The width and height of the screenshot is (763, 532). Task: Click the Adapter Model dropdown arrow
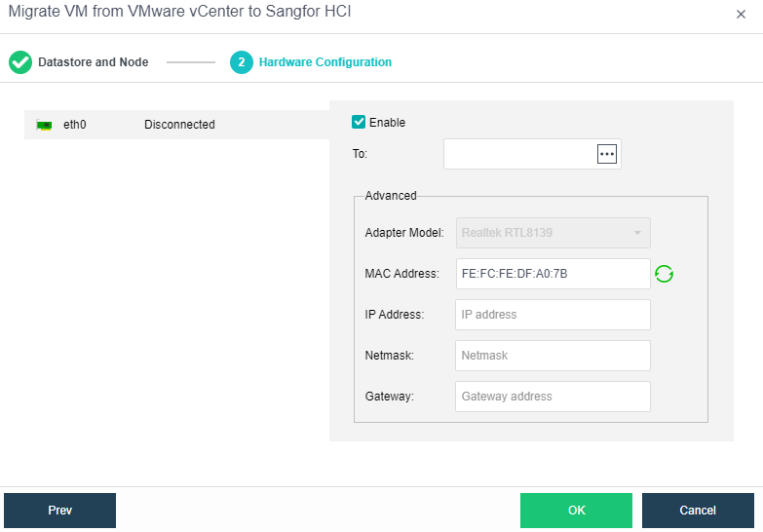pyautogui.click(x=637, y=233)
